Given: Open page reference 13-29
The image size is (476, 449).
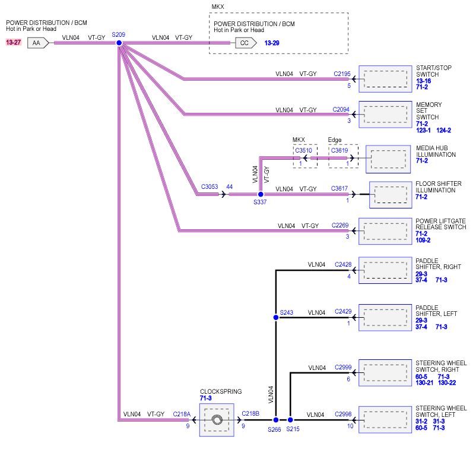Looking at the screenshot, I should [272, 43].
